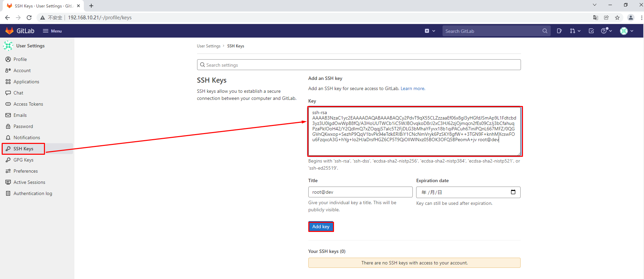Screen dimensions: 644x279
Task: Open the create new plus dropdown
Action: pos(430,31)
